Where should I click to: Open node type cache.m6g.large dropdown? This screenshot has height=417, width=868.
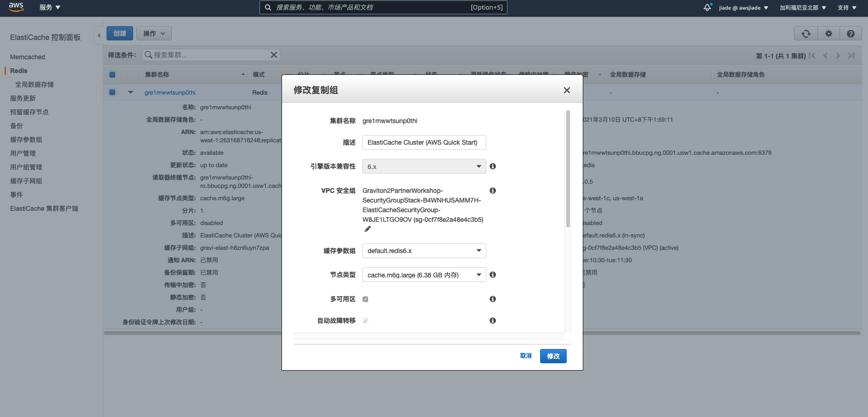click(424, 275)
